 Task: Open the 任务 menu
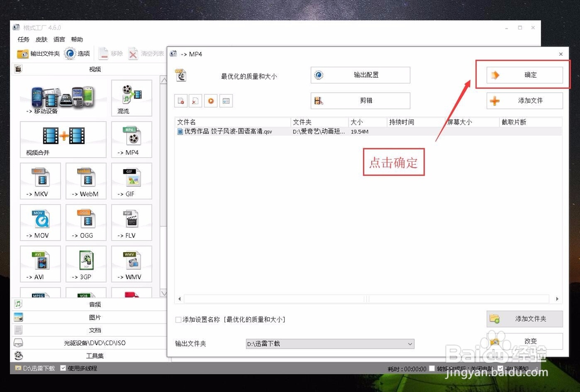[23, 39]
